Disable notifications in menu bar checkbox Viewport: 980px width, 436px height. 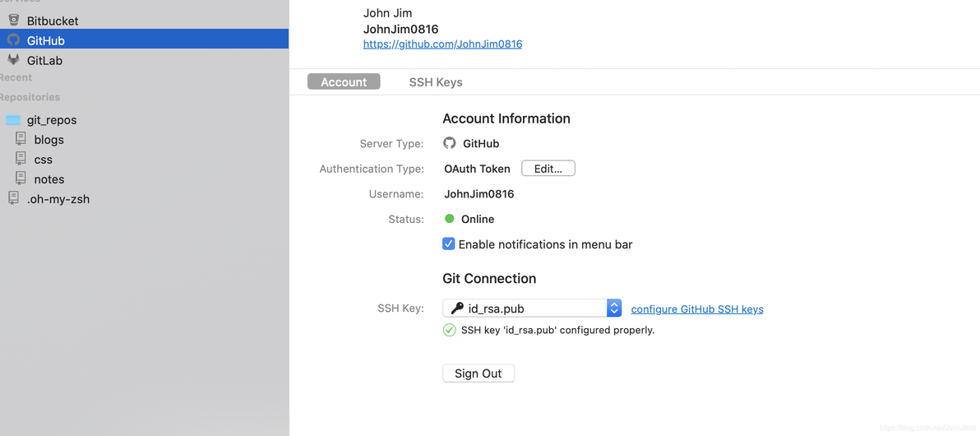tap(449, 244)
